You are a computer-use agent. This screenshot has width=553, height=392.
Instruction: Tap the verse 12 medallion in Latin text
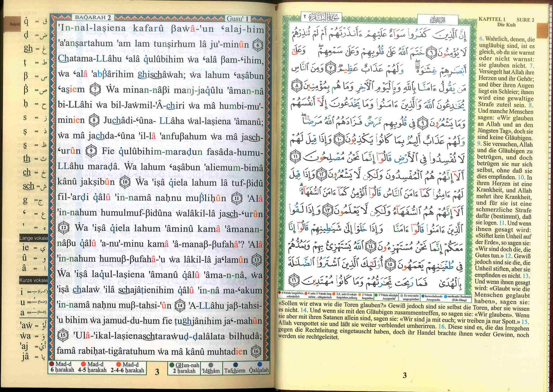63,229
